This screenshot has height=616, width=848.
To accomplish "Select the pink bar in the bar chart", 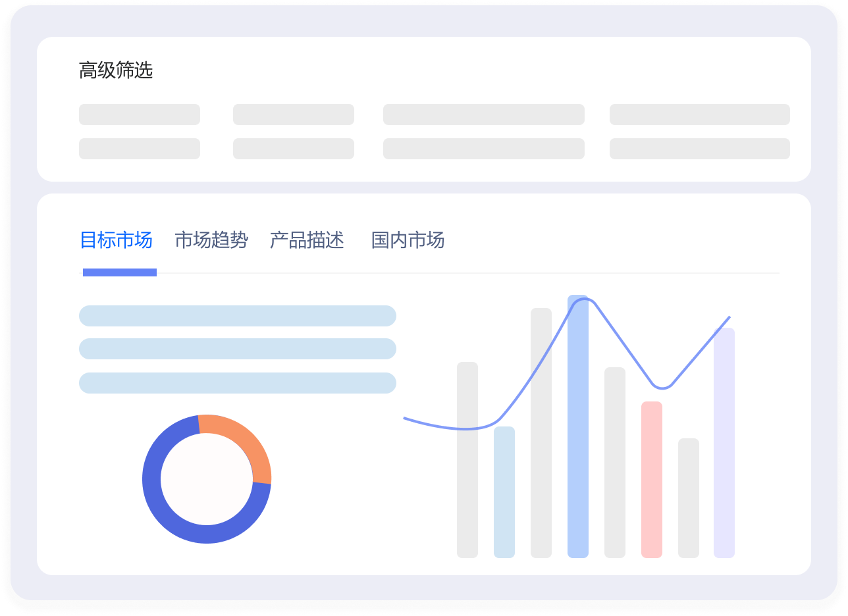I will (652, 479).
